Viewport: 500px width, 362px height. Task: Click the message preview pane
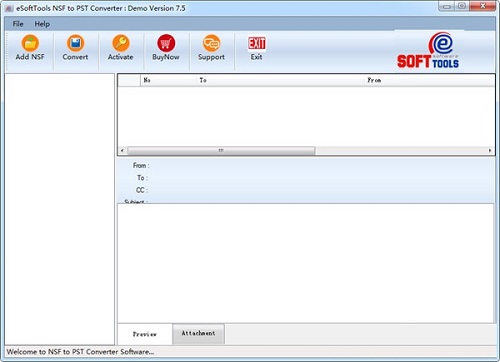tap(305, 263)
